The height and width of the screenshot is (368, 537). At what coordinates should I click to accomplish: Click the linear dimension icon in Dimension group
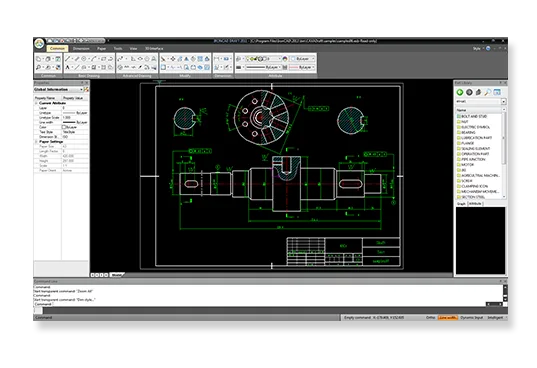pyautogui.click(x=216, y=59)
